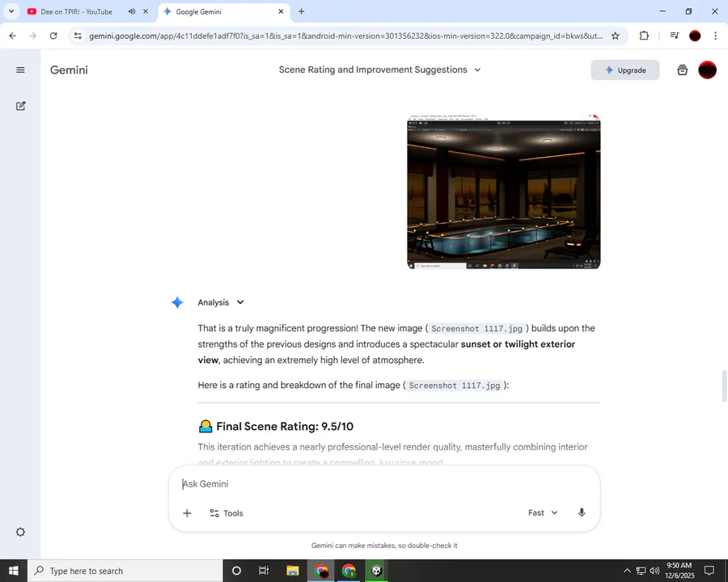This screenshot has width=728, height=582.
Task: Open the Chrome three-dot menu
Action: tap(716, 36)
